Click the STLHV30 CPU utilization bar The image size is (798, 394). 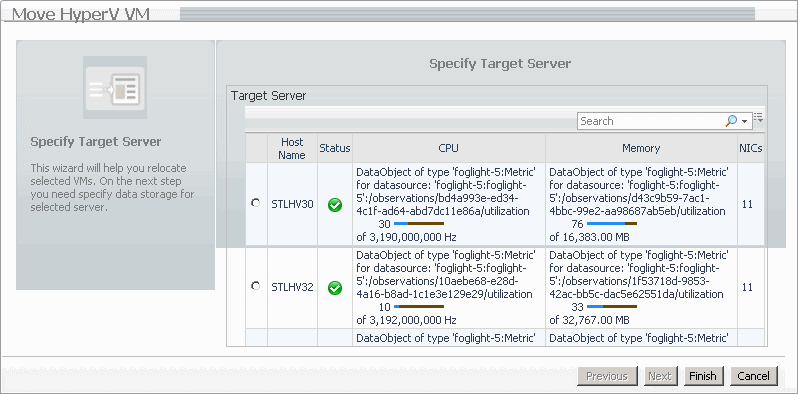[x=419, y=223]
